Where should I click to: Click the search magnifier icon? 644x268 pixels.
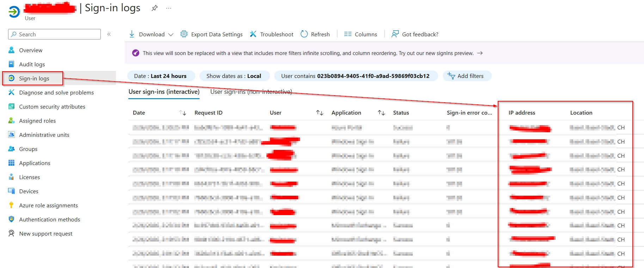14,34
